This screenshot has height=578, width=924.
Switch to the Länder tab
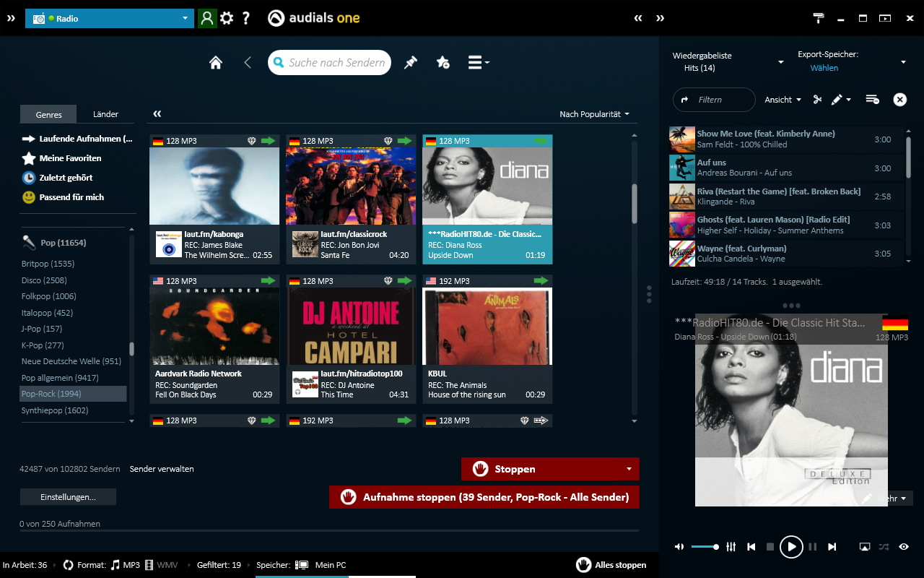click(106, 114)
